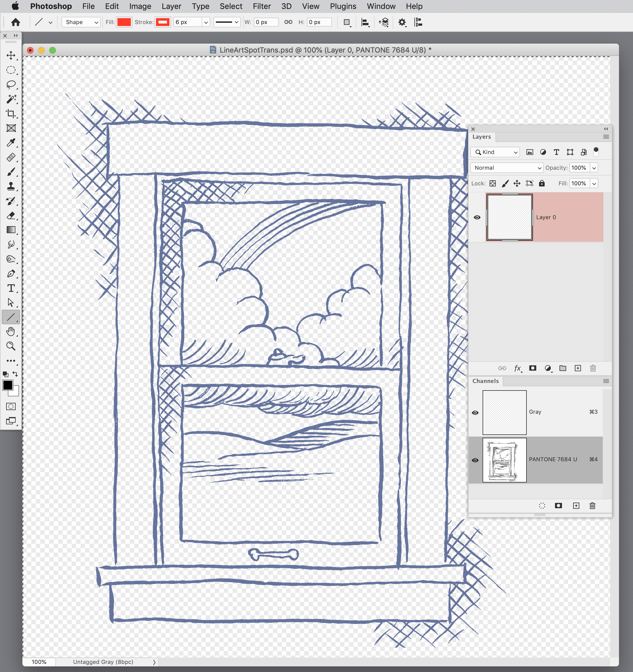Hide Layer 0 visibility
This screenshot has width=633, height=672.
point(478,217)
